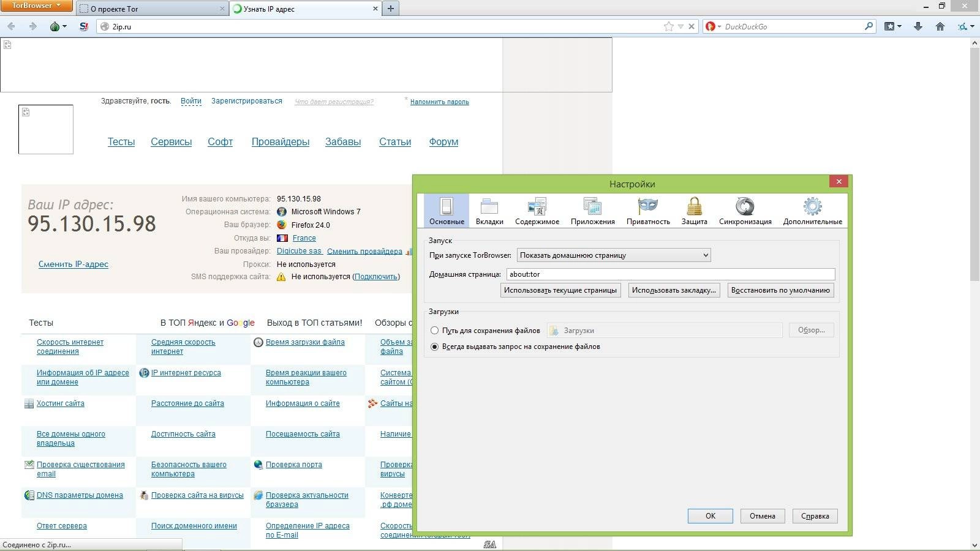Click the Отмена button
The height and width of the screenshot is (551, 980).
click(763, 516)
